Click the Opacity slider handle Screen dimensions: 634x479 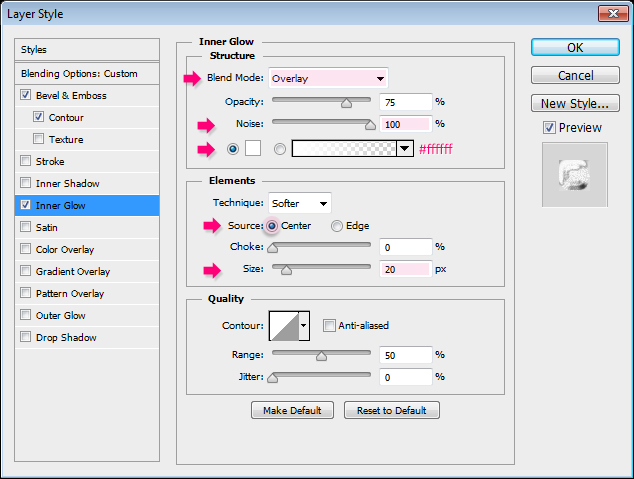click(x=347, y=102)
